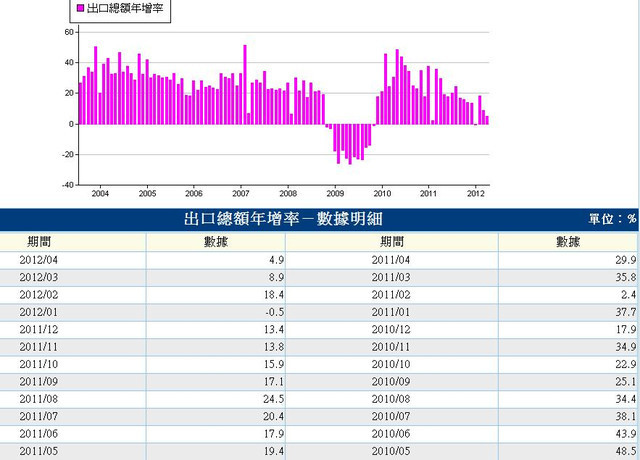640x460 pixels.
Task: Click the value 34.9 for 2010/11
Action: click(x=626, y=347)
